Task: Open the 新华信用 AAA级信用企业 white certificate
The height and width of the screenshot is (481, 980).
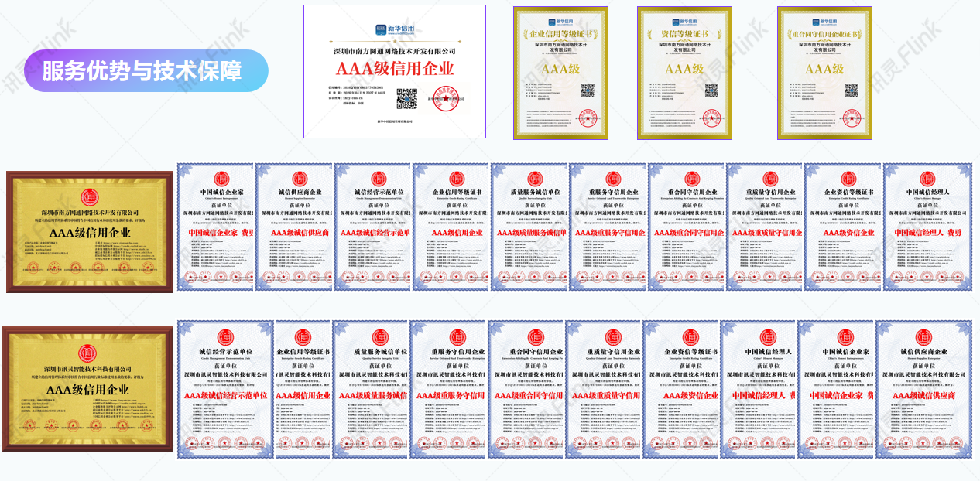Action: 395,71
